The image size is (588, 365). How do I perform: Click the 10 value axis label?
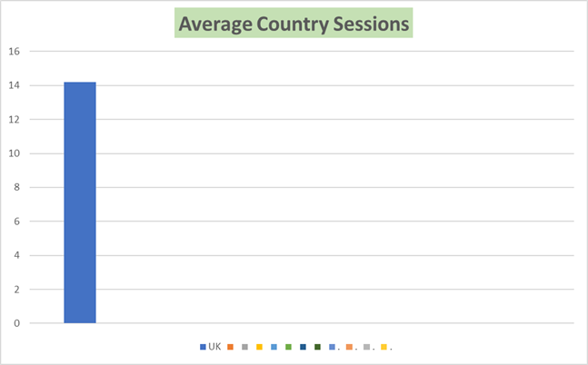point(15,153)
